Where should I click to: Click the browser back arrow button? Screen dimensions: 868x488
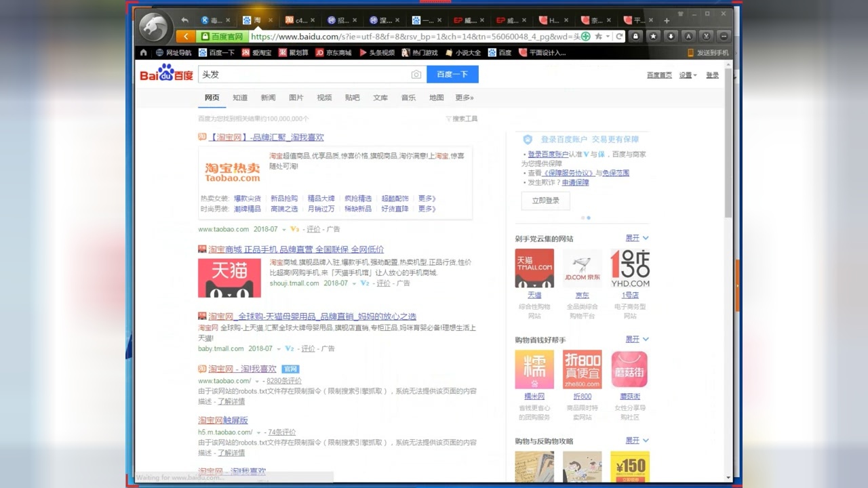[185, 36]
